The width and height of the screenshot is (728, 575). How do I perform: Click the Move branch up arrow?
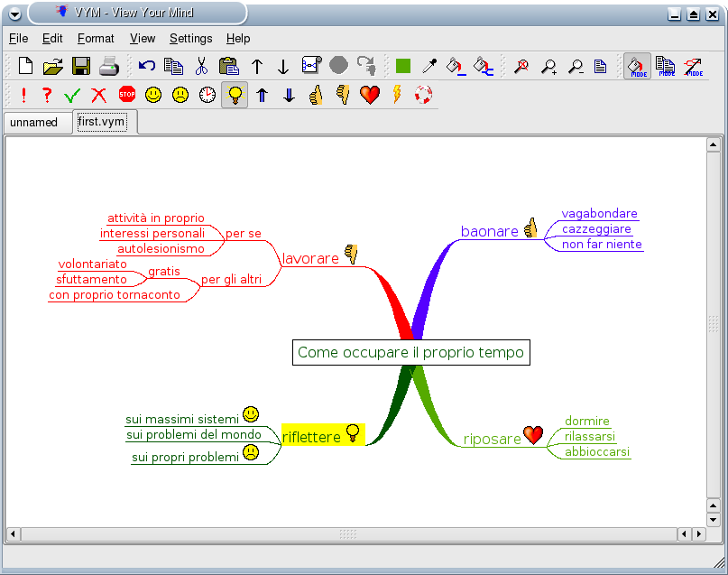257,66
